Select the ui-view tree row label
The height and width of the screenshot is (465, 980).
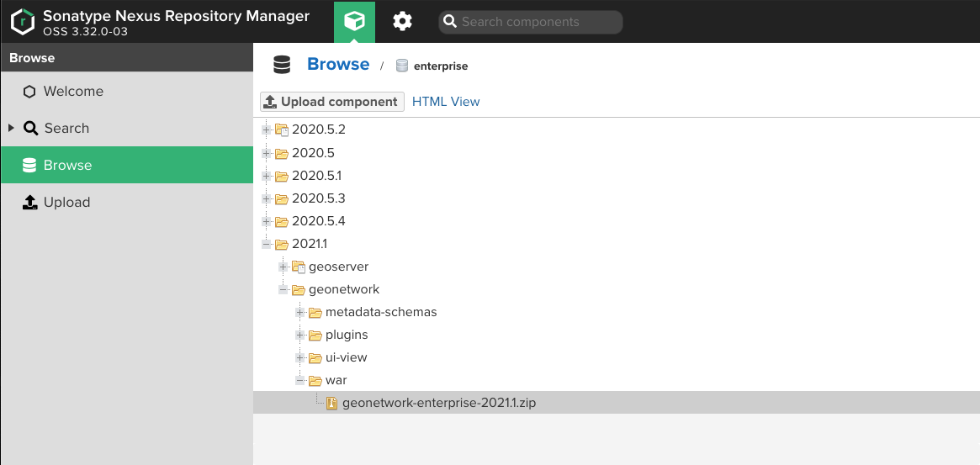[347, 357]
